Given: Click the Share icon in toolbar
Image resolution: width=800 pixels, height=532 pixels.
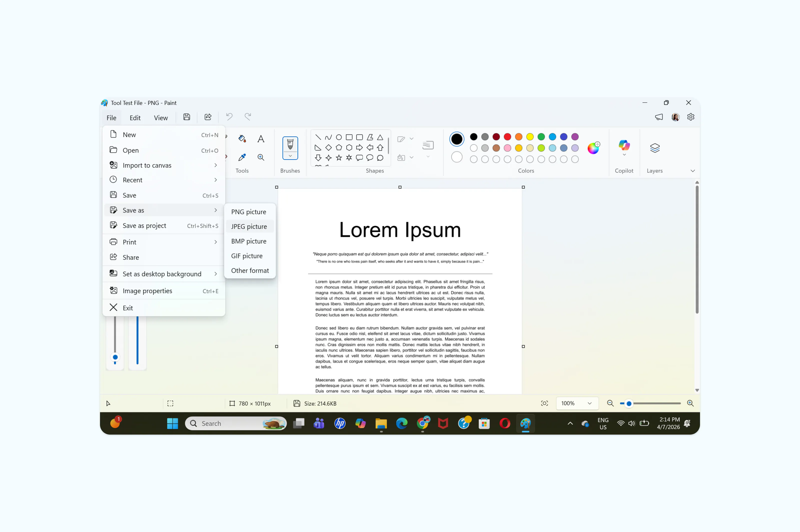Looking at the screenshot, I should [x=208, y=117].
